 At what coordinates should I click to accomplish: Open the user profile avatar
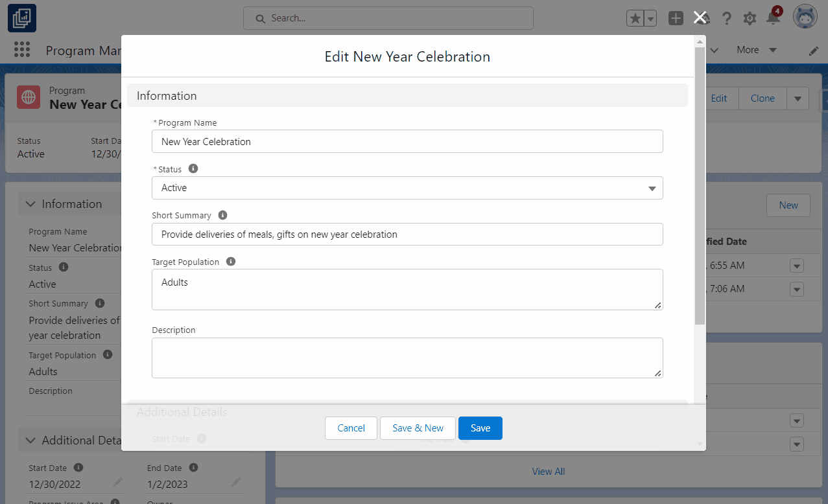(x=805, y=16)
